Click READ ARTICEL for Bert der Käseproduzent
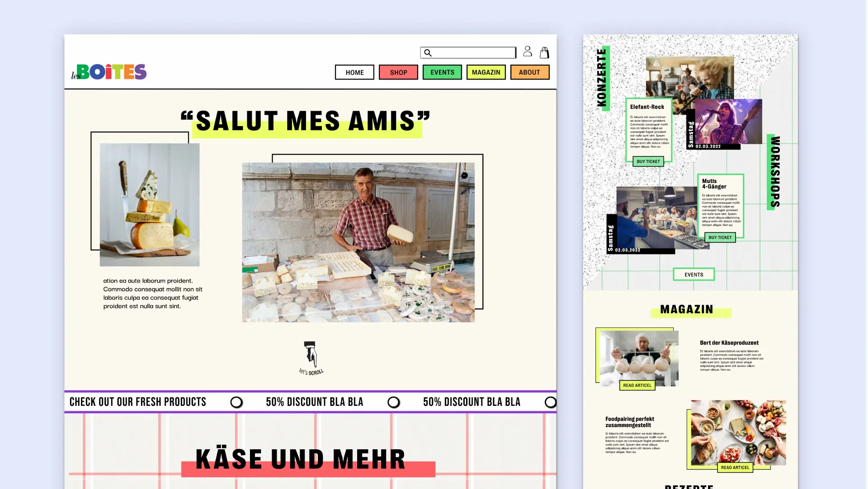Screen dimensions: 868x489 [637, 386]
